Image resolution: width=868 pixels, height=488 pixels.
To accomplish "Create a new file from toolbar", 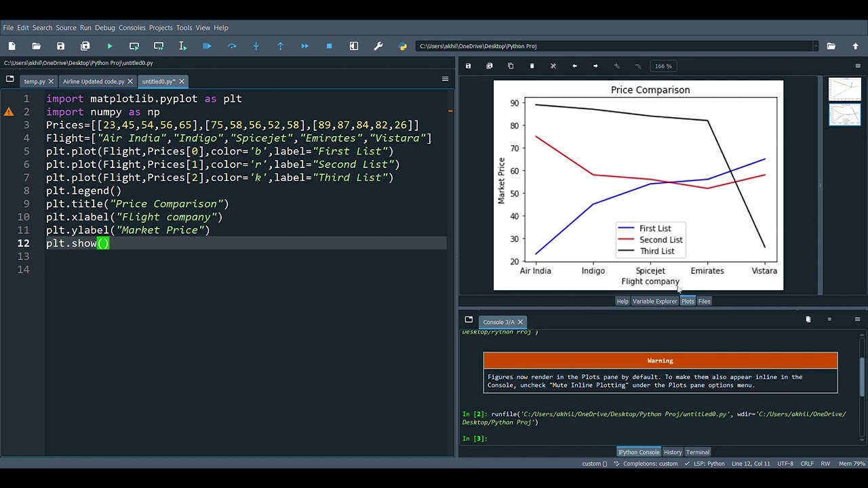I will [x=12, y=46].
